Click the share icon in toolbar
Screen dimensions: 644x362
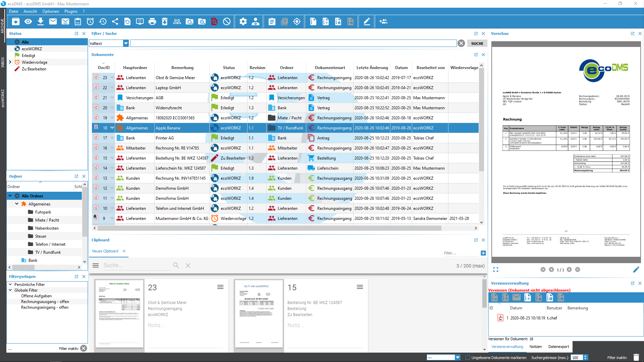pyautogui.click(x=115, y=22)
